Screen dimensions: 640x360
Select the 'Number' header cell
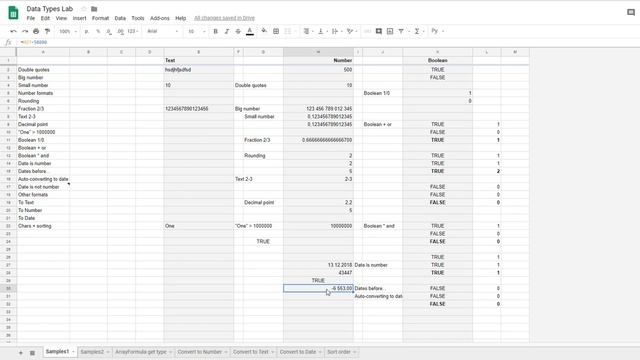click(x=318, y=60)
